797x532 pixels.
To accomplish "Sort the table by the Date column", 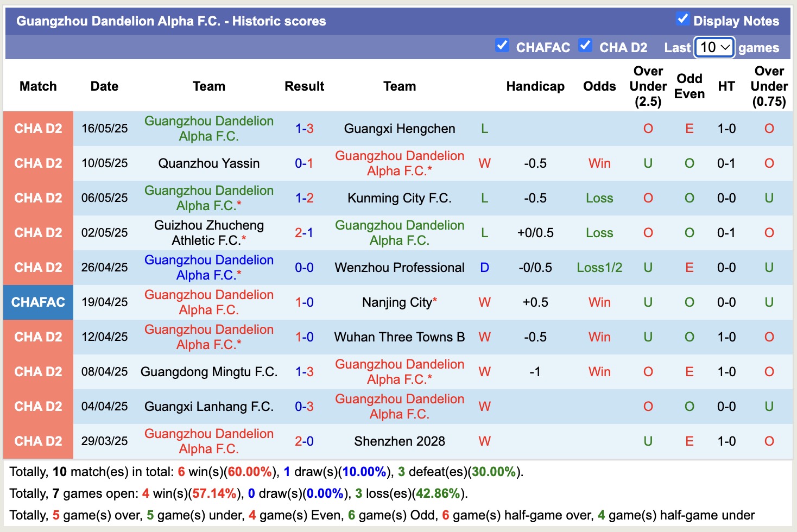I will 104,86.
